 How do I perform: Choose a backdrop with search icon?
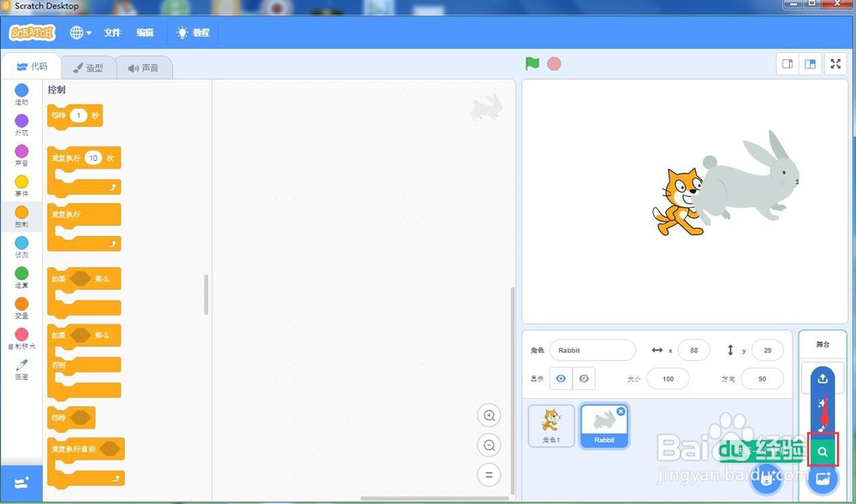coord(823,452)
